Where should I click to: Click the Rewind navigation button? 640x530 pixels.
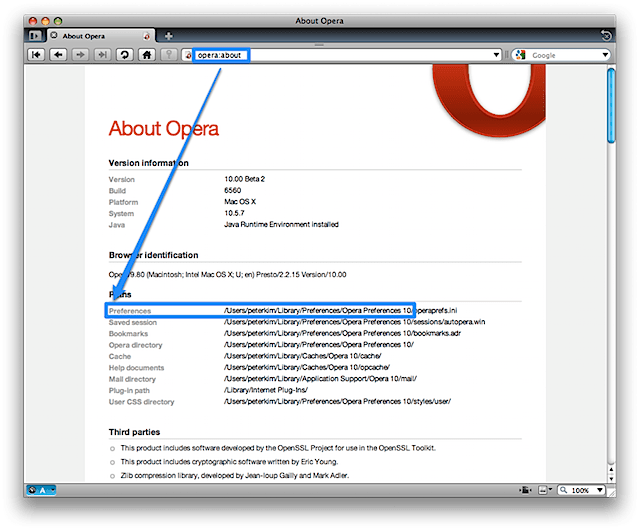click(x=36, y=55)
